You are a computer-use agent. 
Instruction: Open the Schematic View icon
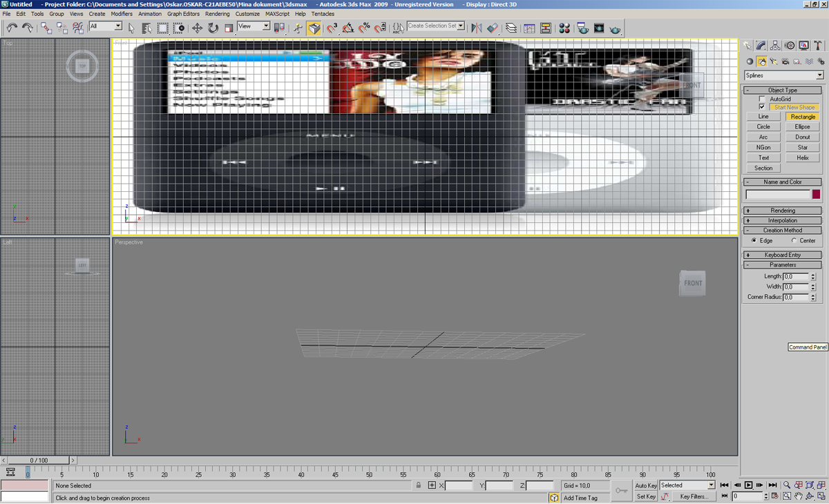pos(545,28)
